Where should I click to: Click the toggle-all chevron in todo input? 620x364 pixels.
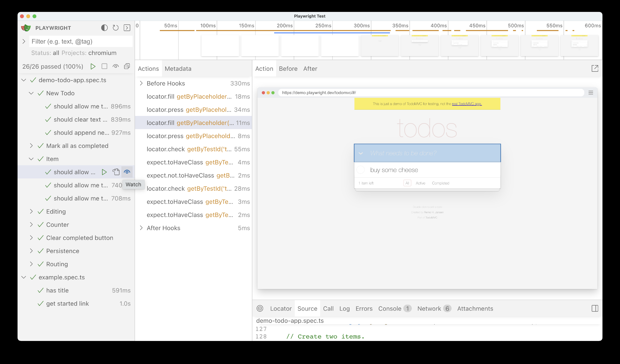361,153
